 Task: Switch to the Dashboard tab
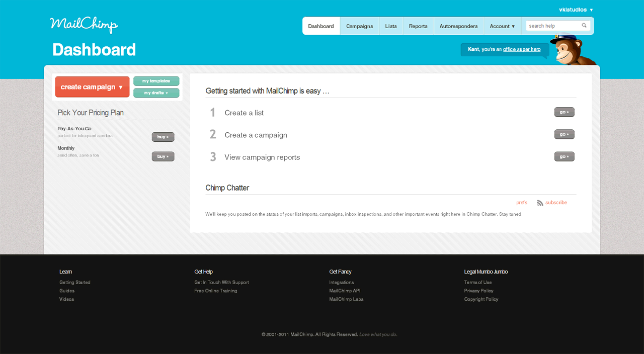point(321,26)
